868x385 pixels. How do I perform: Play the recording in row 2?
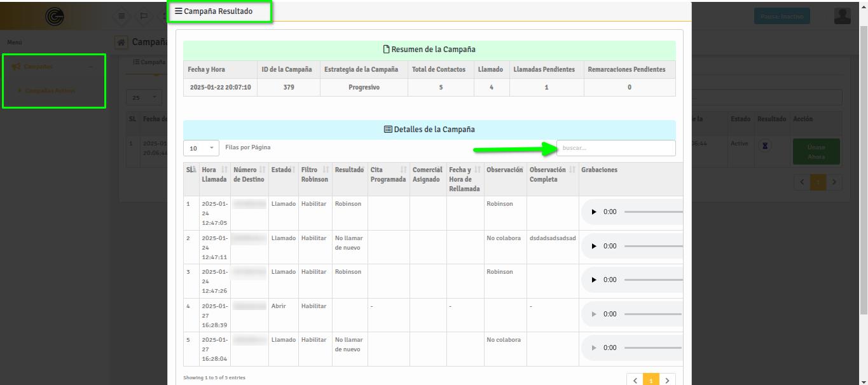(x=594, y=247)
